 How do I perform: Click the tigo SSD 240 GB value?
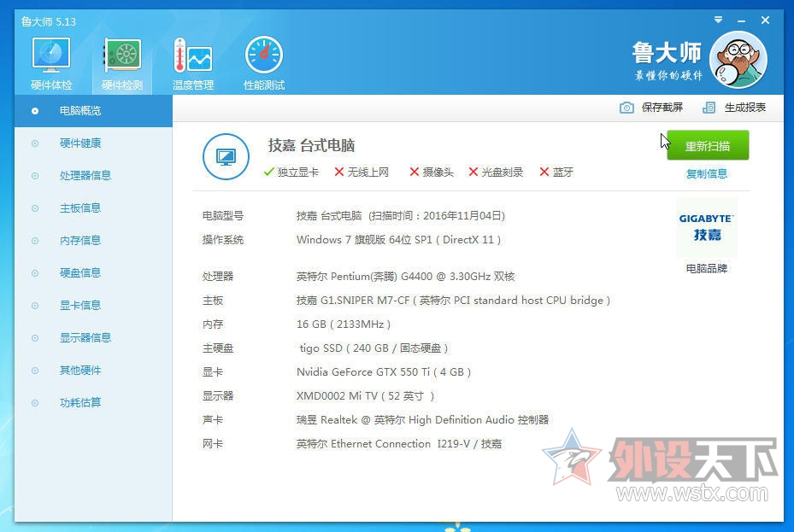click(373, 348)
